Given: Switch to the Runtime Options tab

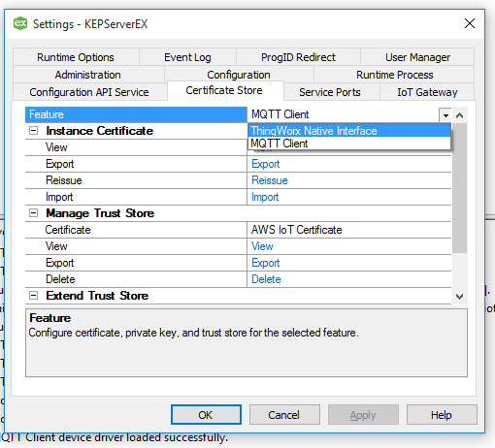Looking at the screenshot, I should (x=76, y=57).
